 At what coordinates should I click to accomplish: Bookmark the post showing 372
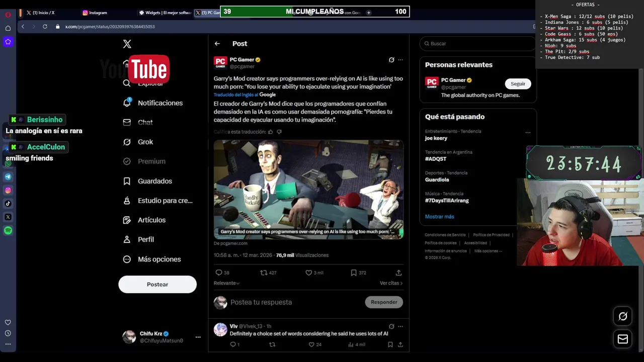(x=354, y=273)
